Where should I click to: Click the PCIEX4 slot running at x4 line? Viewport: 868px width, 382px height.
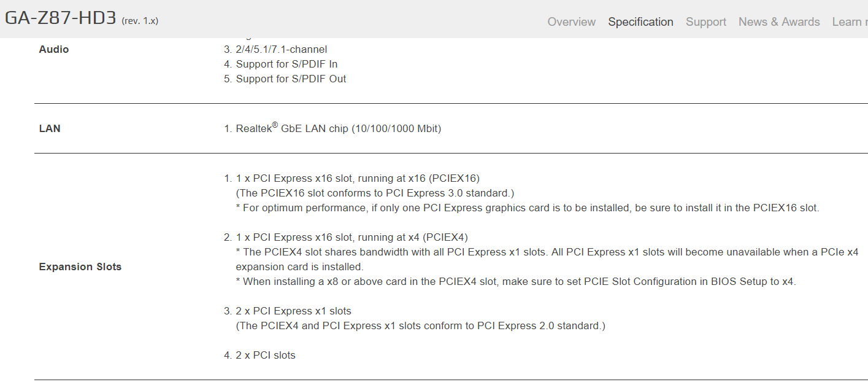[x=352, y=237]
